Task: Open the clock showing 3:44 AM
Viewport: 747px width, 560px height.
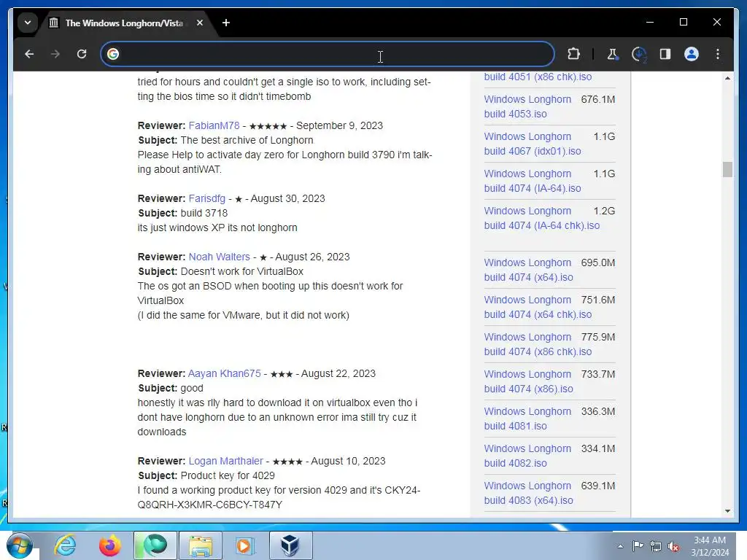Action: point(710,546)
